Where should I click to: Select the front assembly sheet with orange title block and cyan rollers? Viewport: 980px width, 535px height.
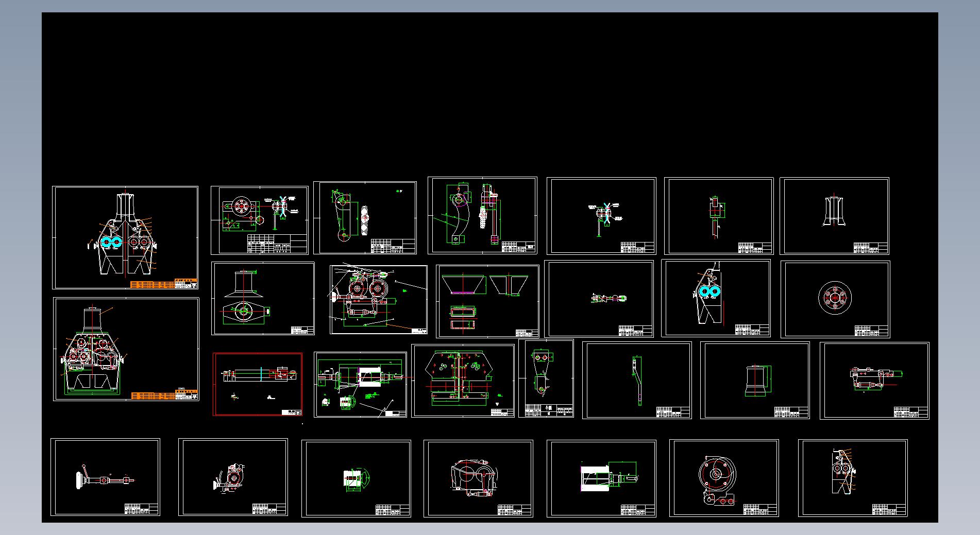125,237
